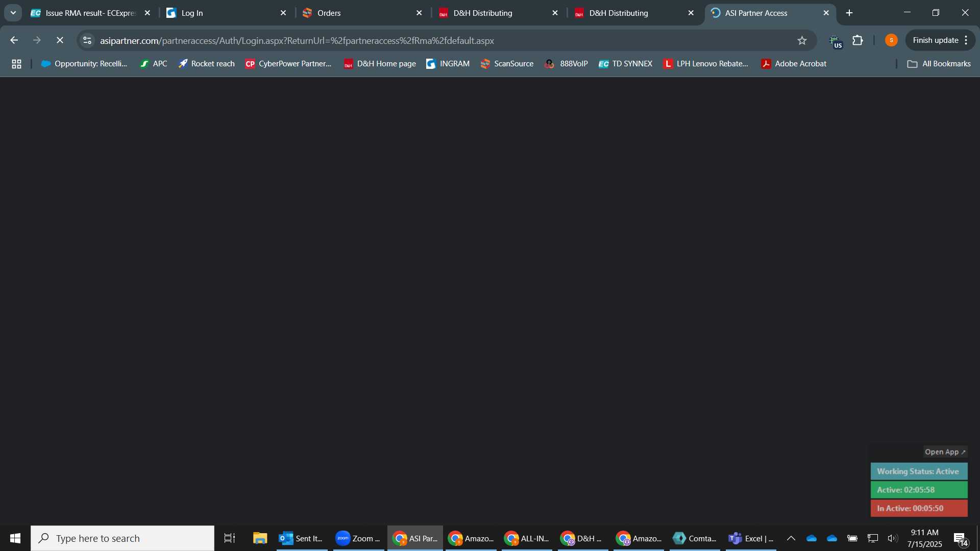Click the Type here to search box
This screenshot has height=551, width=980.
point(122,538)
